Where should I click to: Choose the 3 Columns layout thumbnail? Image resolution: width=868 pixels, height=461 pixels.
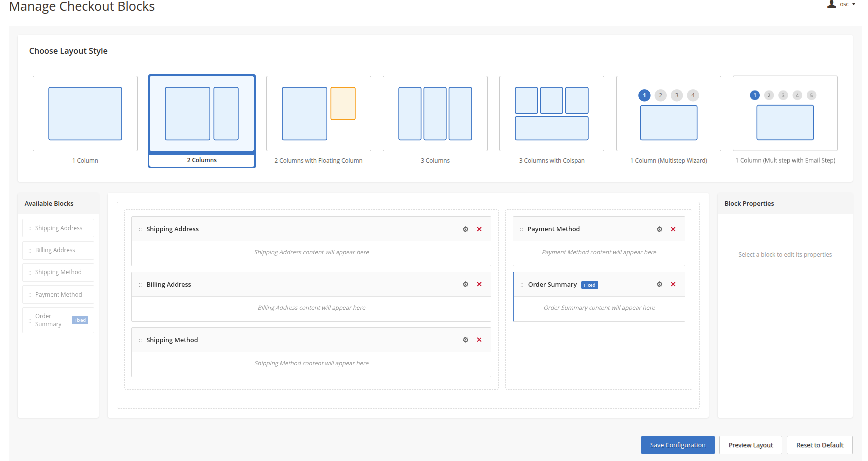coord(435,113)
